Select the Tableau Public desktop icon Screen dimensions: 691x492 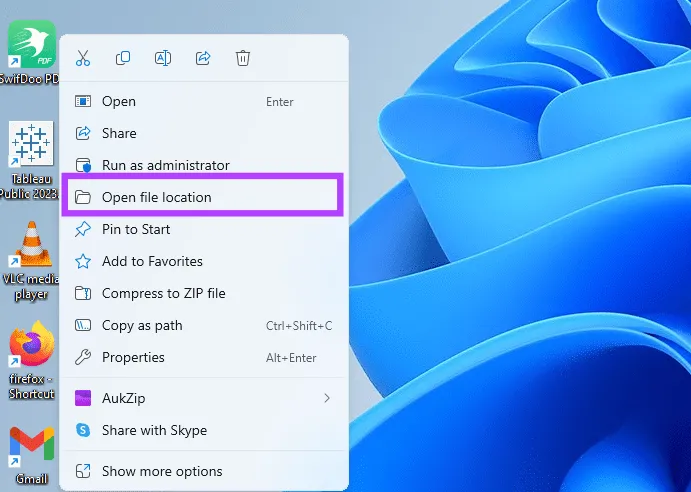click(31, 155)
